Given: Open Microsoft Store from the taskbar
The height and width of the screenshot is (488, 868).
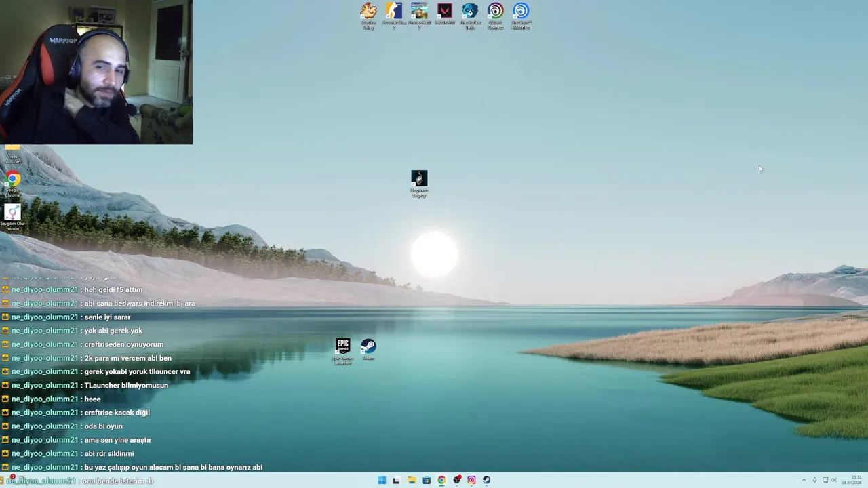Looking at the screenshot, I should tap(427, 481).
